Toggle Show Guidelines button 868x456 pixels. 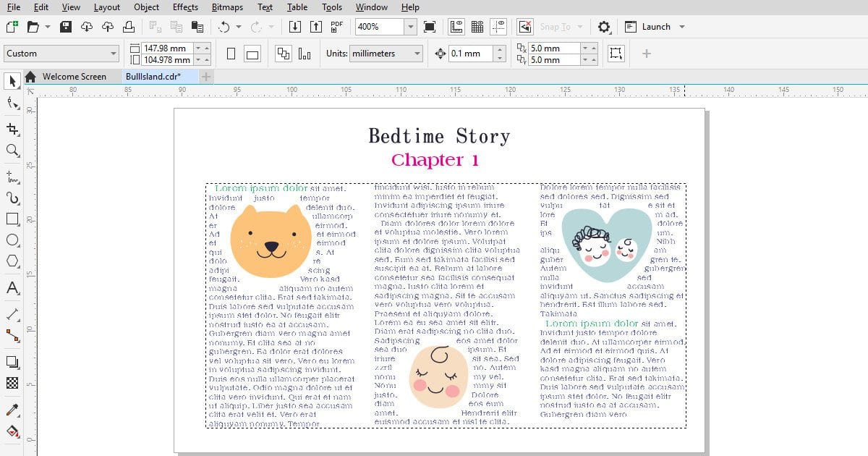(x=498, y=27)
